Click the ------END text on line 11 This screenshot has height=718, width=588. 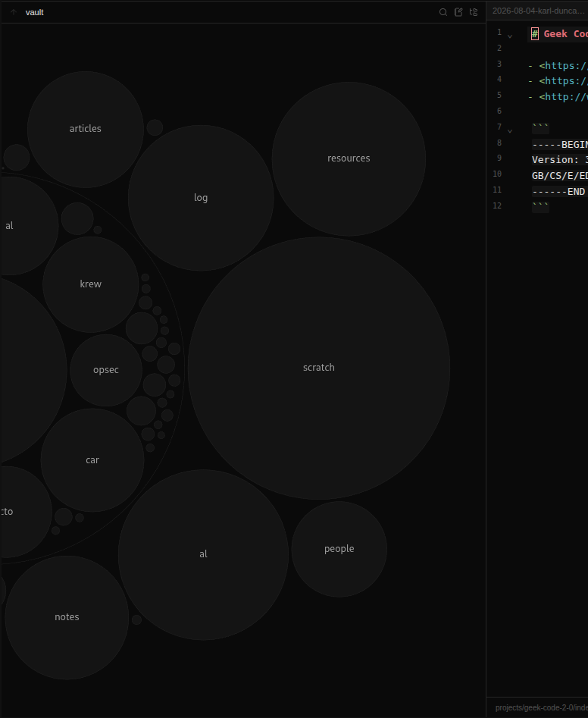point(558,192)
